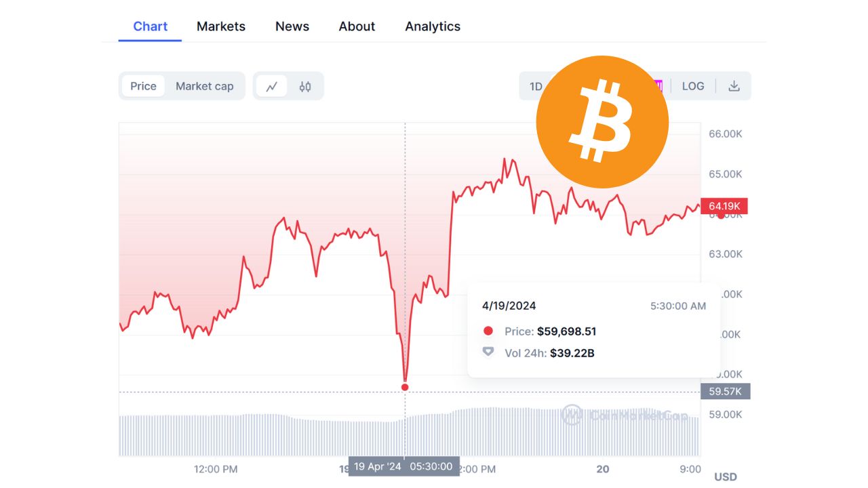The height and width of the screenshot is (488, 868).
Task: Click the red 64.19K current price label
Action: coord(724,205)
